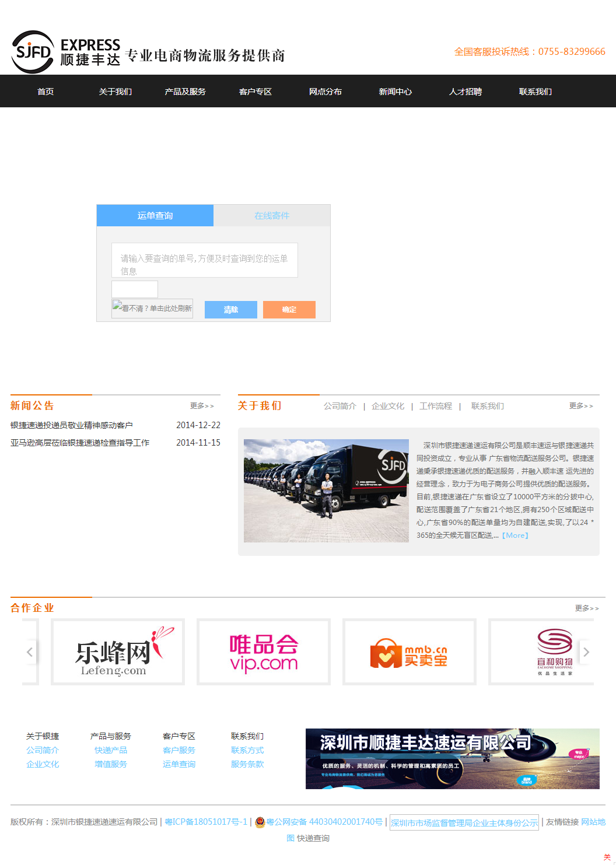This screenshot has height=865, width=616.
Task: Click the 客户专区 footer heading
Action: pyautogui.click(x=179, y=736)
